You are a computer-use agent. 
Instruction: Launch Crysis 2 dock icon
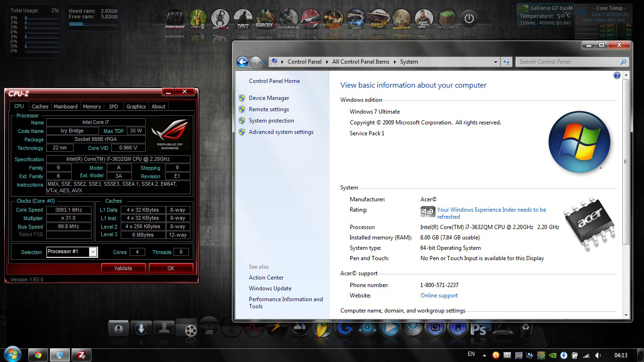[288, 19]
